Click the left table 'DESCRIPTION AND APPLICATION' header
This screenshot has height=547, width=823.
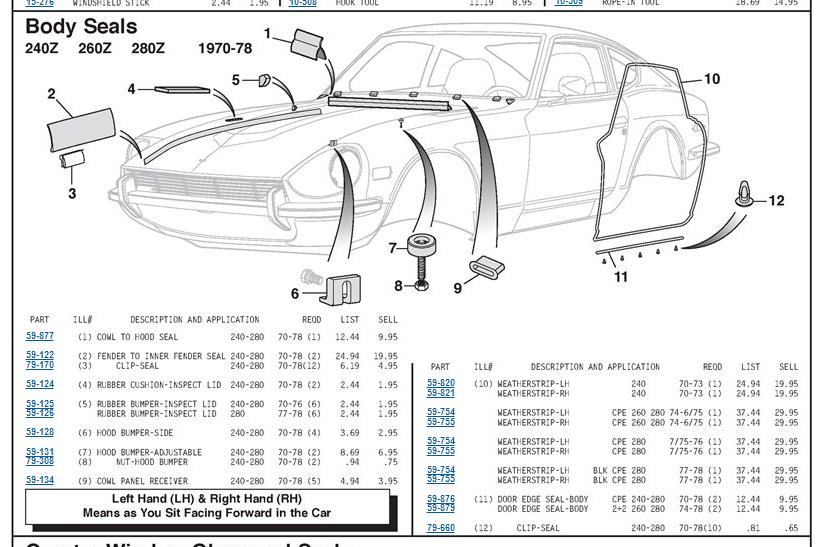(x=195, y=319)
